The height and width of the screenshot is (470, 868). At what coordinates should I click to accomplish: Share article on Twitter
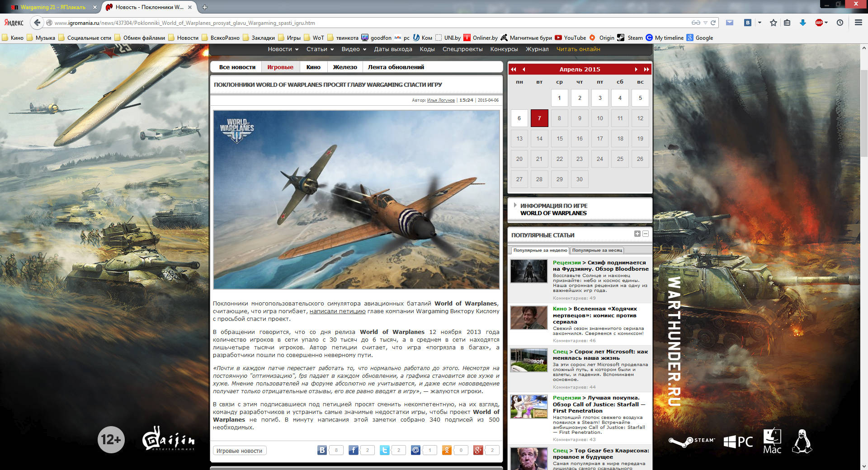(384, 450)
